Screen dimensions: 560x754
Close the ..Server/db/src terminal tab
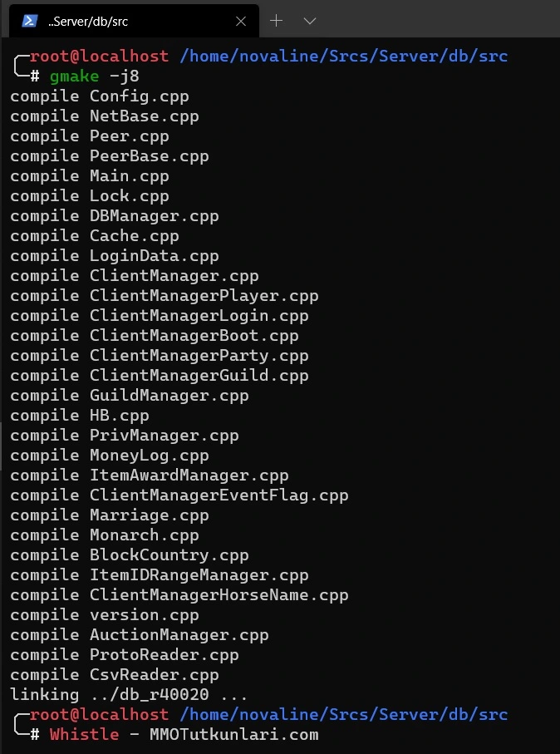click(241, 21)
